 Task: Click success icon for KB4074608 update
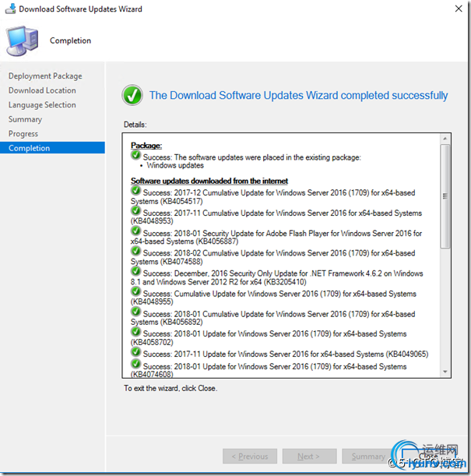tap(135, 364)
